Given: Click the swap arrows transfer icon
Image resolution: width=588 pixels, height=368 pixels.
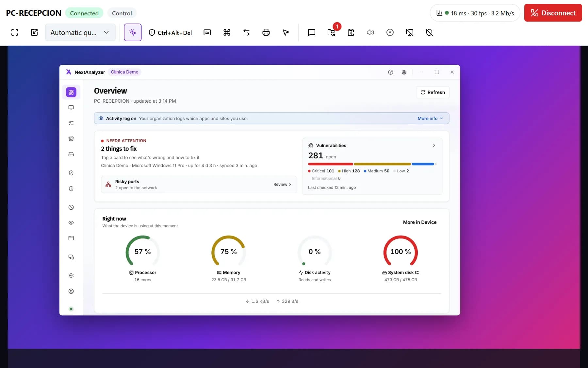Looking at the screenshot, I should point(246,32).
